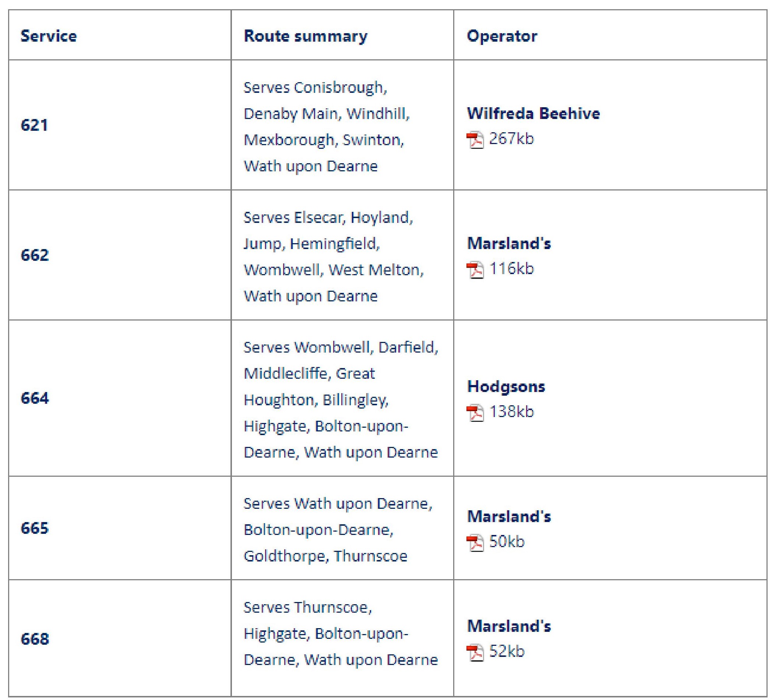The image size is (772, 700).
Task: Click the Operator column header
Action: tap(502, 36)
